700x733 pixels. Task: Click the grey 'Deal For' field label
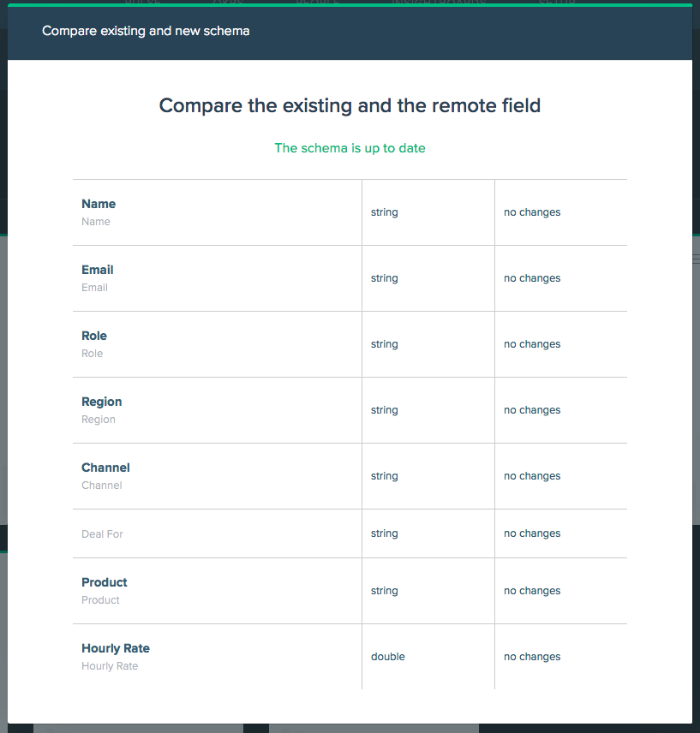(102, 533)
